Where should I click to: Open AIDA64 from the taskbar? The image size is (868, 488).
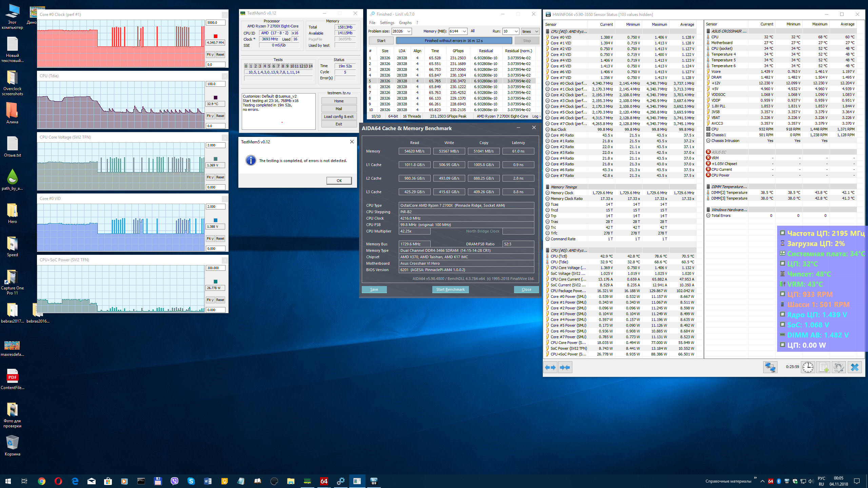324,481
